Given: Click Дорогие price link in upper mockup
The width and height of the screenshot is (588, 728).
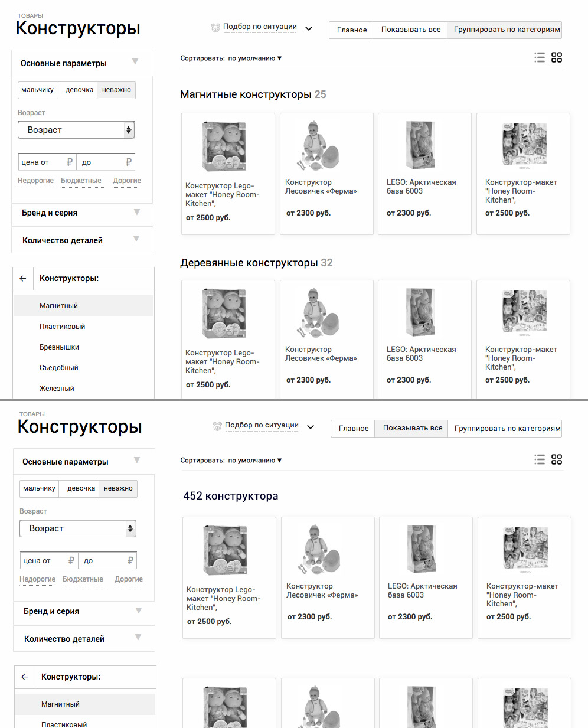Looking at the screenshot, I should click(x=127, y=181).
